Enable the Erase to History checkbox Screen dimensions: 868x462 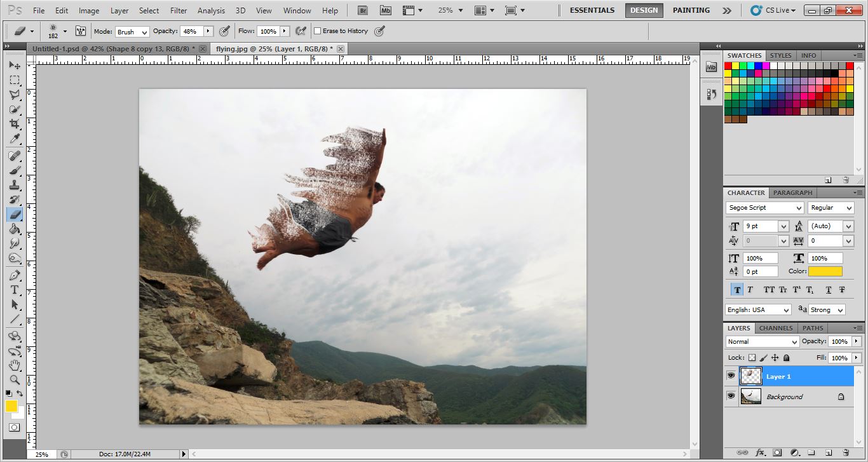coord(318,31)
